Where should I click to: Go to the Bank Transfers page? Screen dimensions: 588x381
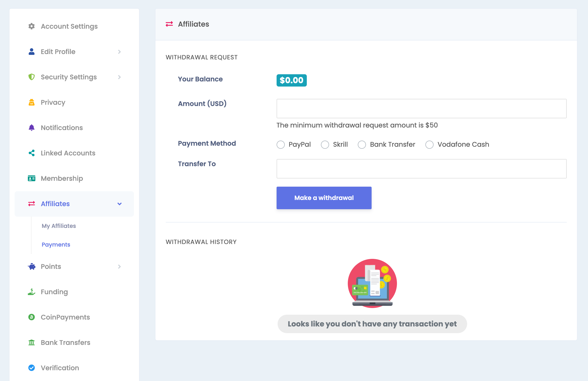pyautogui.click(x=74, y=343)
